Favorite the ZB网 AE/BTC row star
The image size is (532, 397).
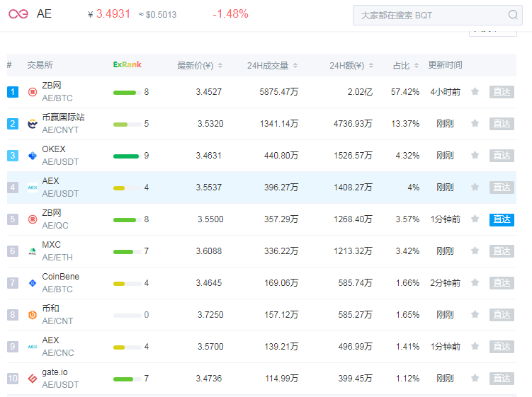coord(475,91)
